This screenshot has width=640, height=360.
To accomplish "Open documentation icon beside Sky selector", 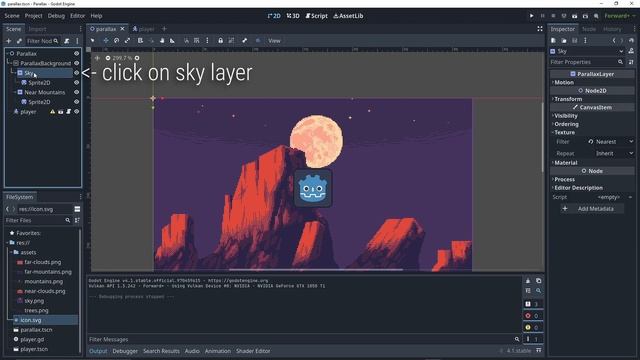I will 631,51.
